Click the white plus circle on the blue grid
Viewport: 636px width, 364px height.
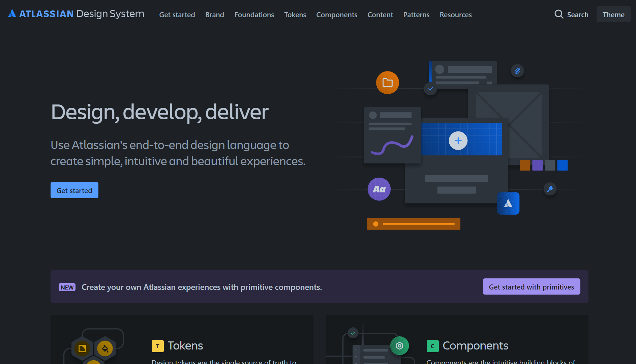458,141
